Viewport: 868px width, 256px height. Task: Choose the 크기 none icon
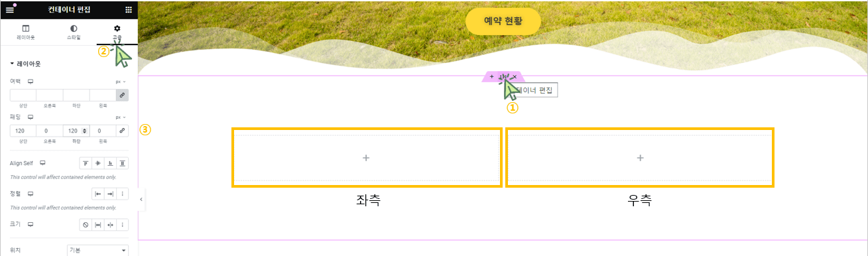(x=86, y=225)
